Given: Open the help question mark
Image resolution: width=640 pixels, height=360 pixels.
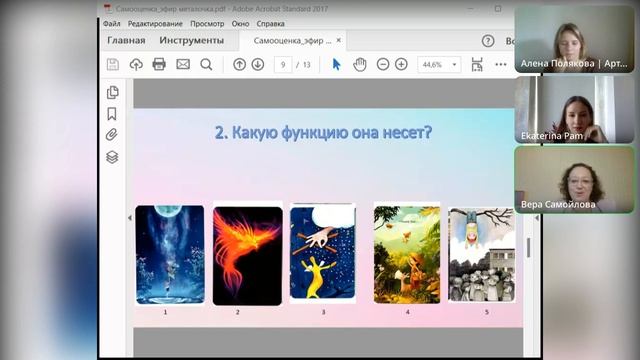Looking at the screenshot, I should point(488,41).
